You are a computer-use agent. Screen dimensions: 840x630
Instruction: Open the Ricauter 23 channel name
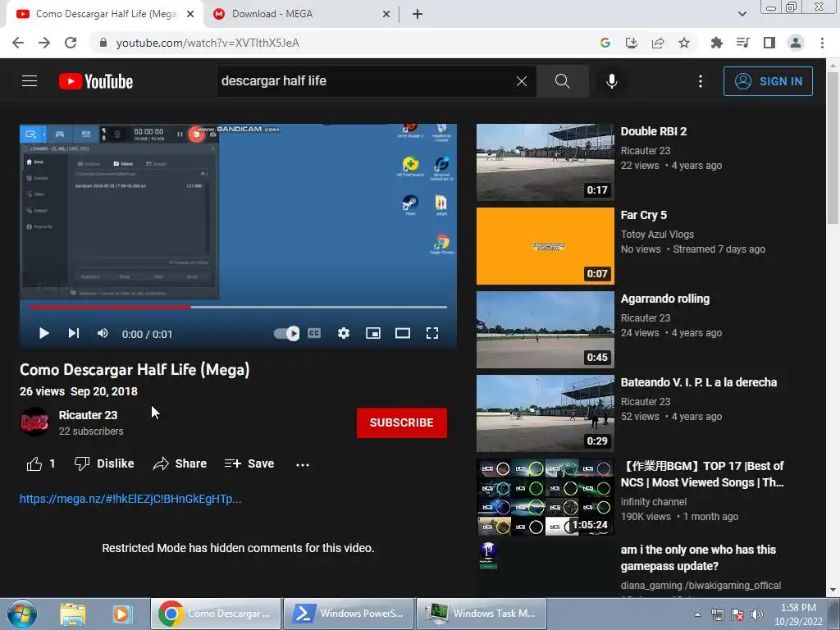point(88,415)
